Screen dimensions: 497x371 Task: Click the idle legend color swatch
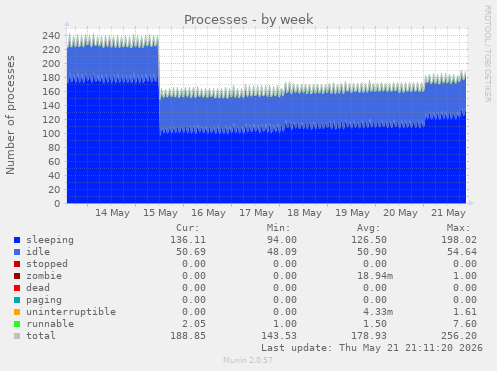point(17,252)
